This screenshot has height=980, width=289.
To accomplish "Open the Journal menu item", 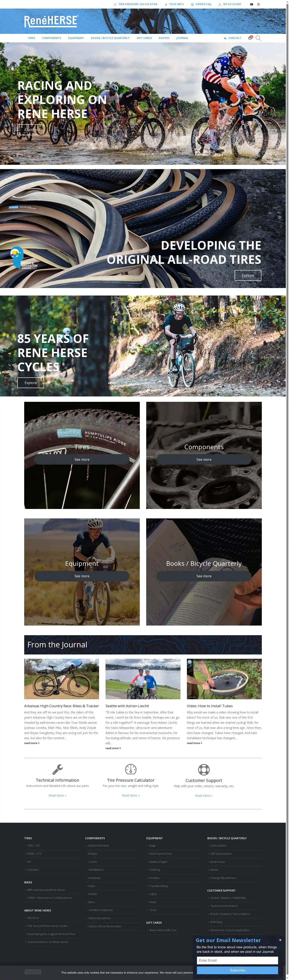I will pyautogui.click(x=182, y=38).
